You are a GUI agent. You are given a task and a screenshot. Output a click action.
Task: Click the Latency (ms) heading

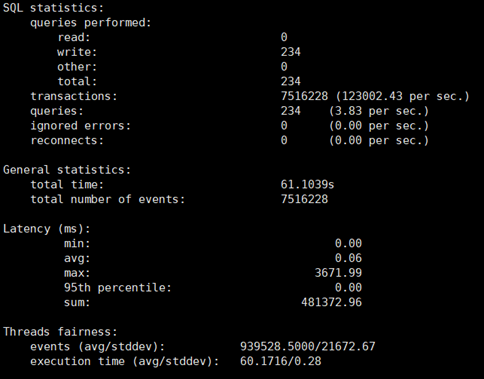pyautogui.click(x=47, y=229)
